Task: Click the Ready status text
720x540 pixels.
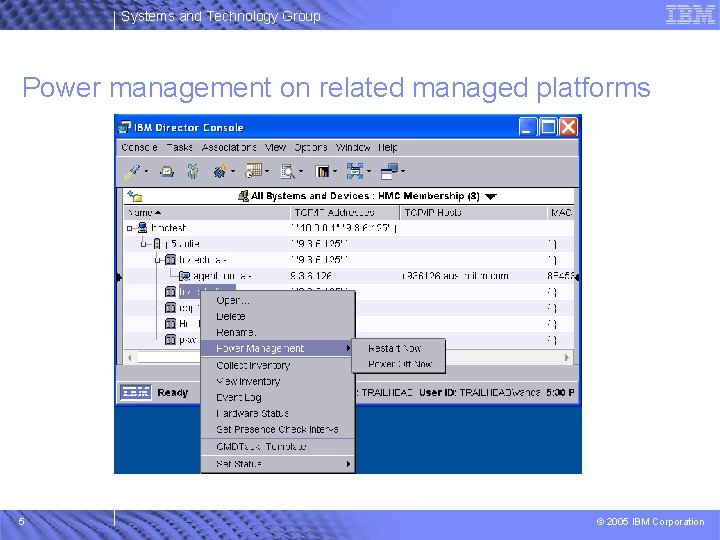Action: pyautogui.click(x=173, y=393)
